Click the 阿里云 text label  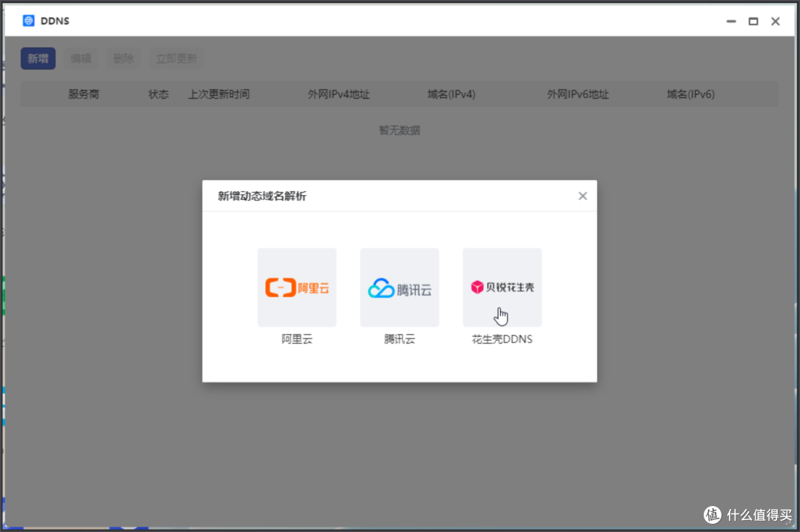point(296,339)
